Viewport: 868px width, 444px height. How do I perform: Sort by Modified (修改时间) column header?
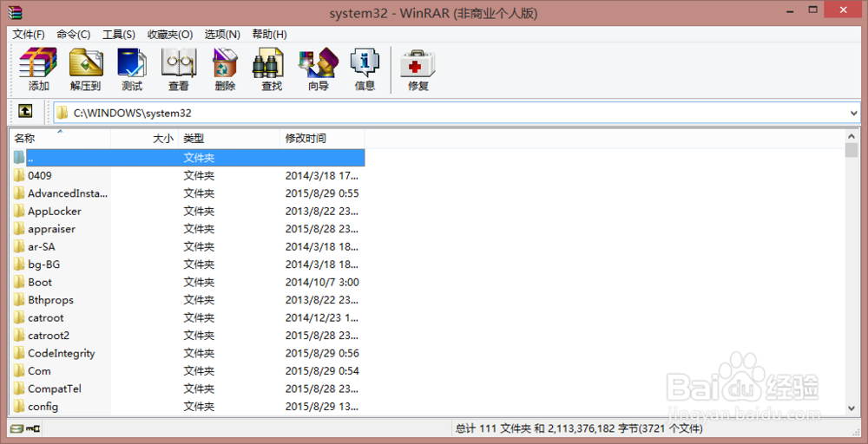322,139
